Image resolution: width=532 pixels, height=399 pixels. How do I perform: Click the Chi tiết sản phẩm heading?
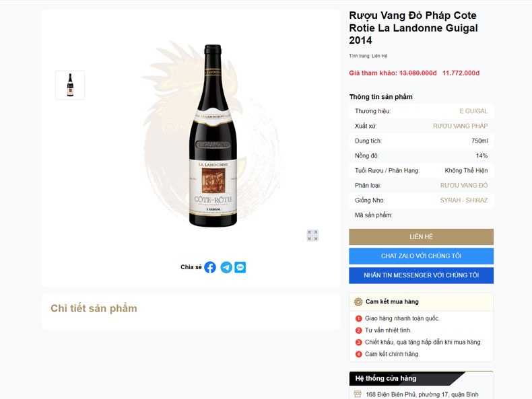[94, 308]
